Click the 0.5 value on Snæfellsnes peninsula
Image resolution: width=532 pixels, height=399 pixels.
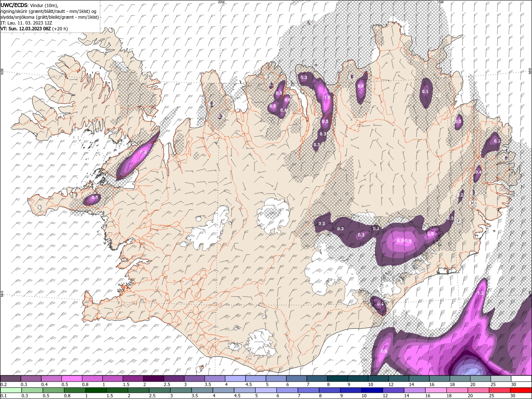click(95, 197)
